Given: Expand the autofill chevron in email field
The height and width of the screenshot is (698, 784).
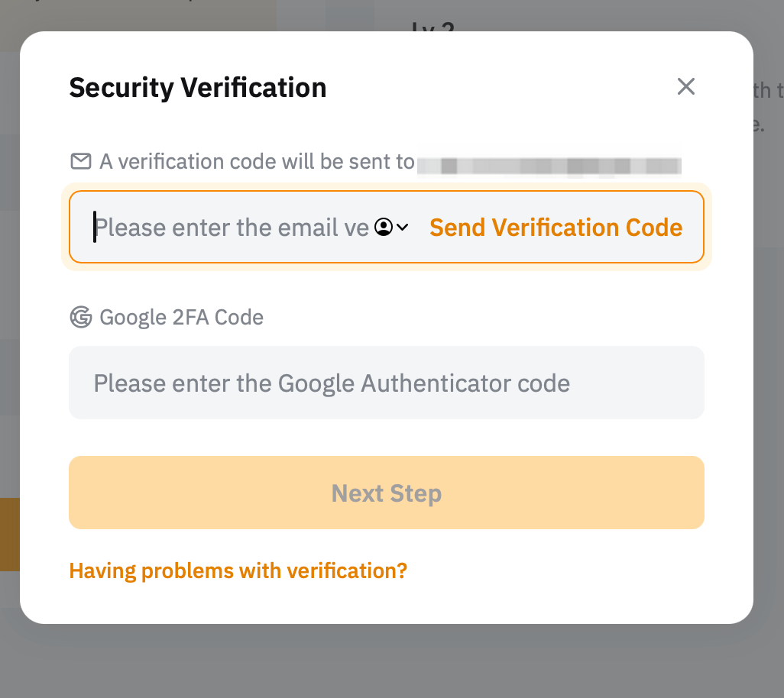Looking at the screenshot, I should [403, 227].
